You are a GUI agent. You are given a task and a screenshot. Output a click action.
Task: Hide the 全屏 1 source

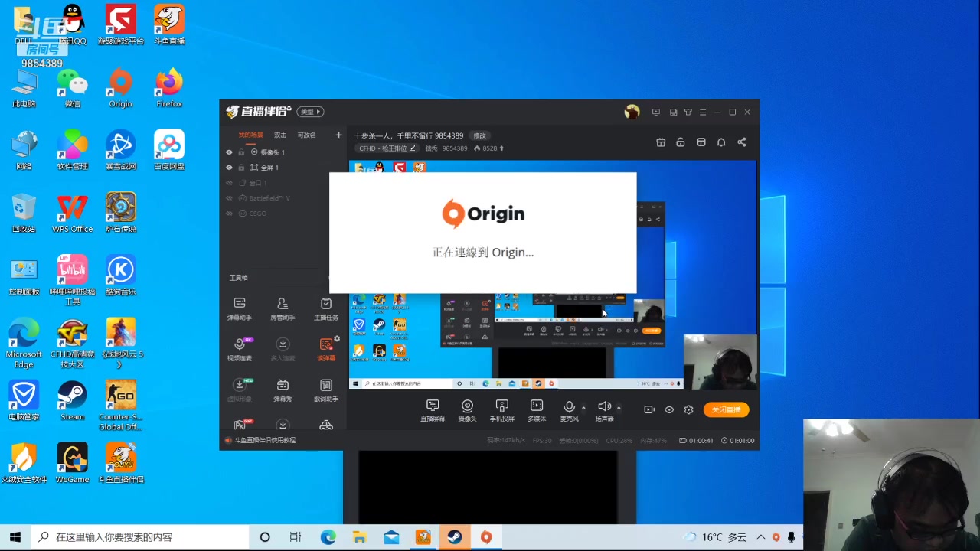(x=229, y=168)
